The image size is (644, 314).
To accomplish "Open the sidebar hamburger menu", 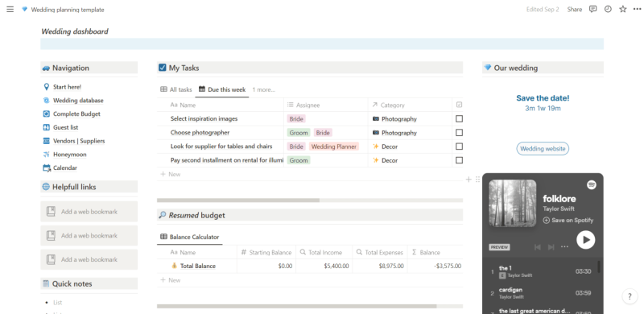I will coord(10,9).
